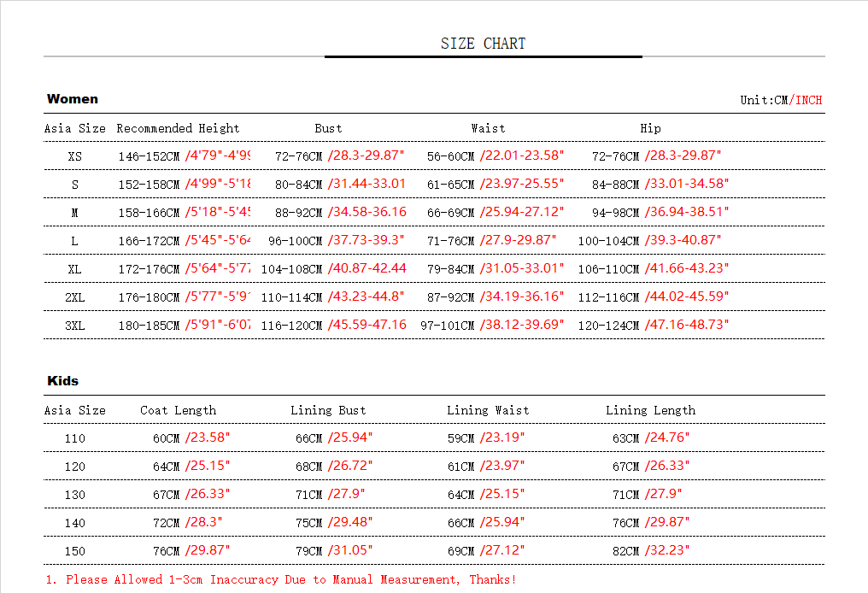Click the Lining Length column header
The image size is (868, 593).
pyautogui.click(x=650, y=410)
